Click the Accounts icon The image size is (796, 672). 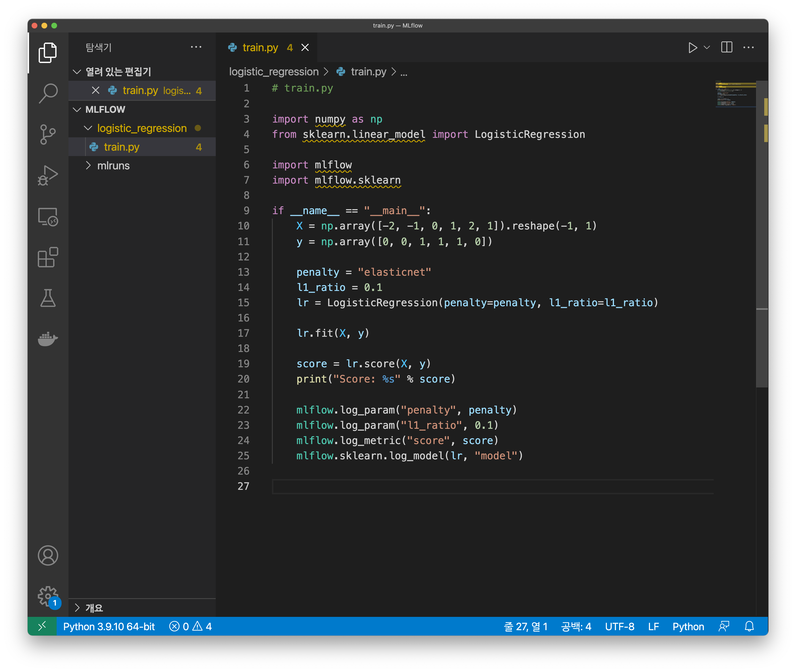48,555
